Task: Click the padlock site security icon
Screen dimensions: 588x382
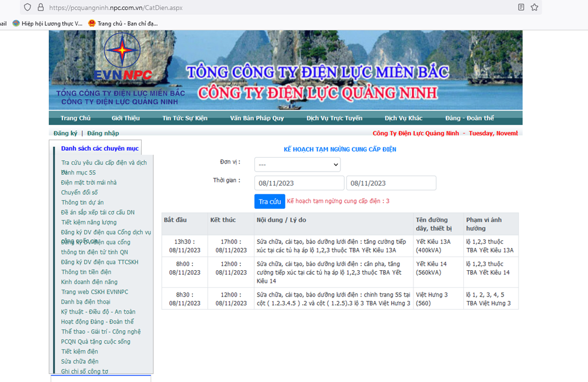Action: click(x=41, y=7)
